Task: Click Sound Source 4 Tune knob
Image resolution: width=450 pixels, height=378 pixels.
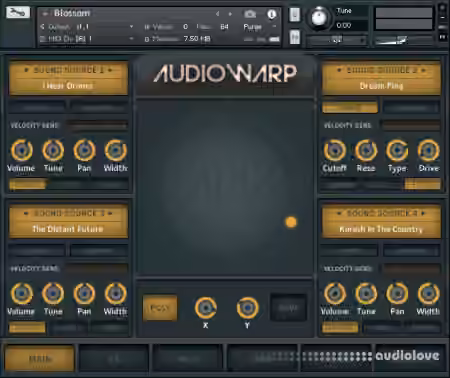Action: (x=366, y=294)
